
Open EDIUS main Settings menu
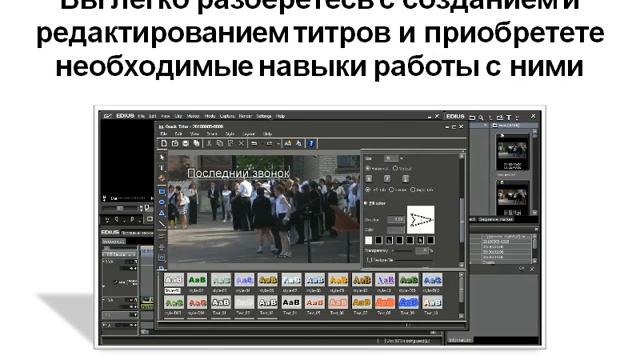[x=264, y=116]
